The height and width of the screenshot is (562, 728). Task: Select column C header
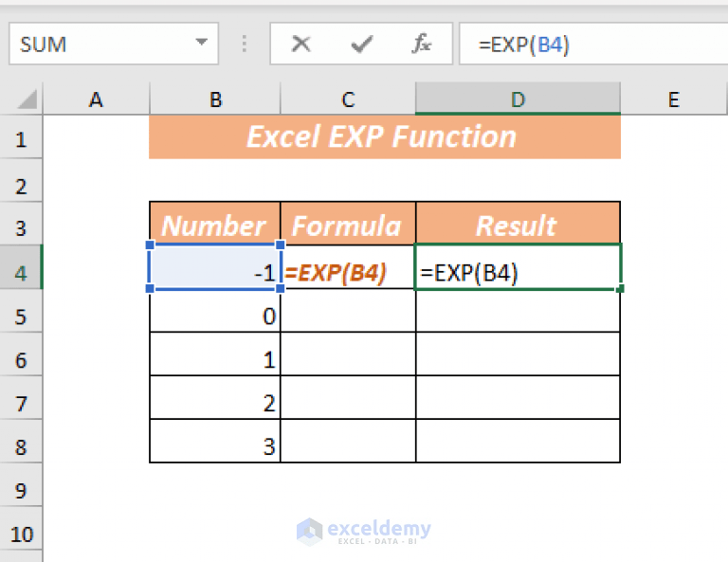348,99
